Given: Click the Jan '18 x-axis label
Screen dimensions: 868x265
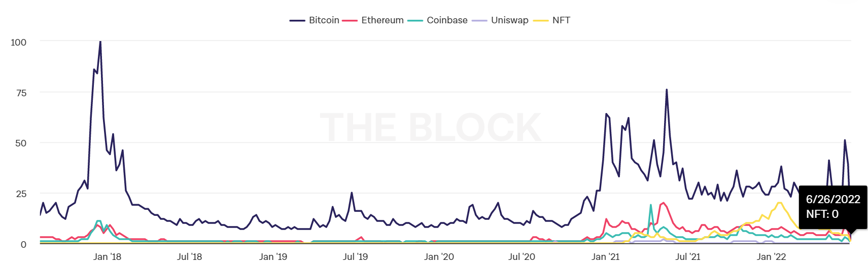Looking at the screenshot, I should [107, 257].
